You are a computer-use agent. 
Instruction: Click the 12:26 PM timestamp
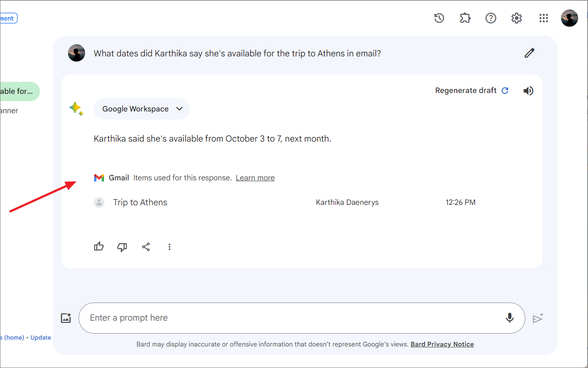(461, 202)
